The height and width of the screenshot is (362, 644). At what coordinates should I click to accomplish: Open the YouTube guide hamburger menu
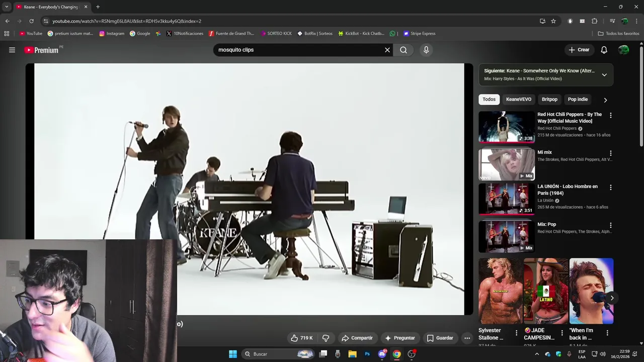point(12,50)
